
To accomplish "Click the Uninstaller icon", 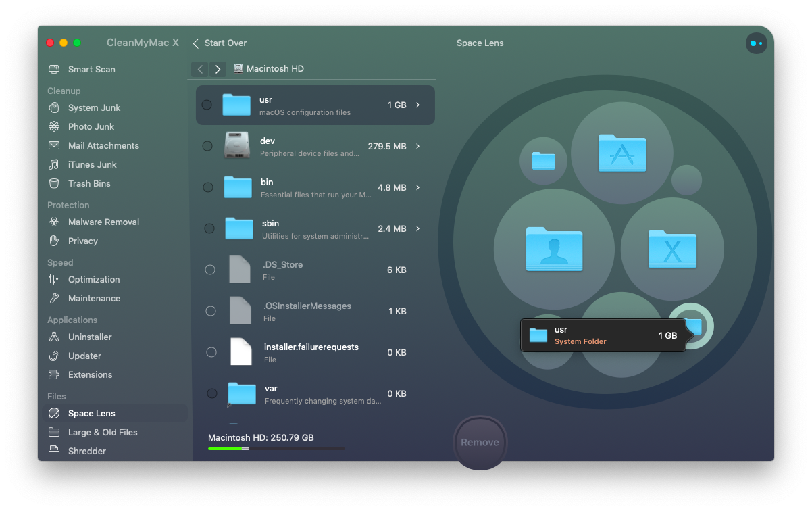I will click(54, 337).
